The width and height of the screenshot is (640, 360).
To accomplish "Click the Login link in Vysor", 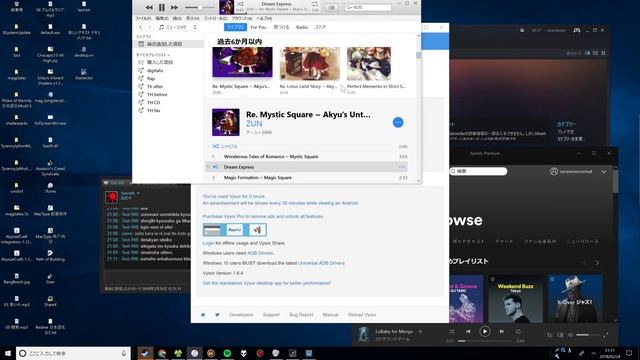I will click(x=208, y=243).
